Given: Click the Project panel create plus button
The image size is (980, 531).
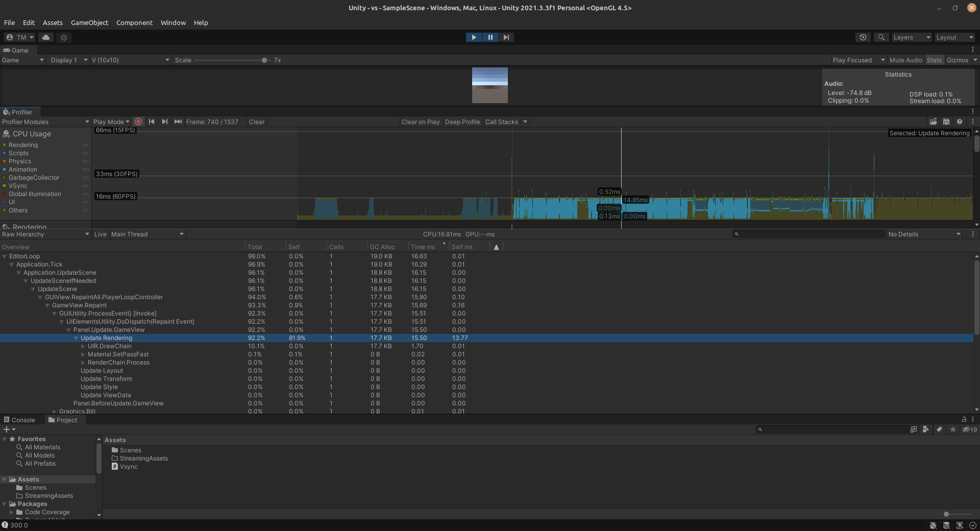Looking at the screenshot, I should point(9,430).
